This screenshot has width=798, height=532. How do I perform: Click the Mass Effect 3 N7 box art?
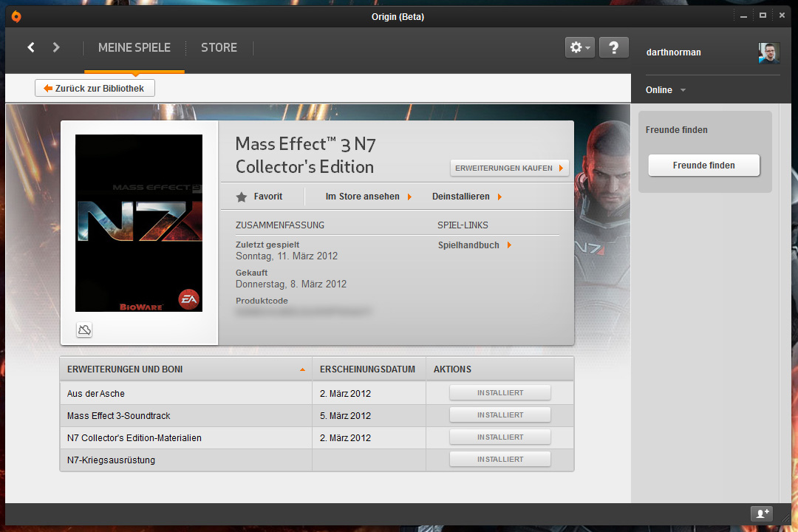[139, 223]
